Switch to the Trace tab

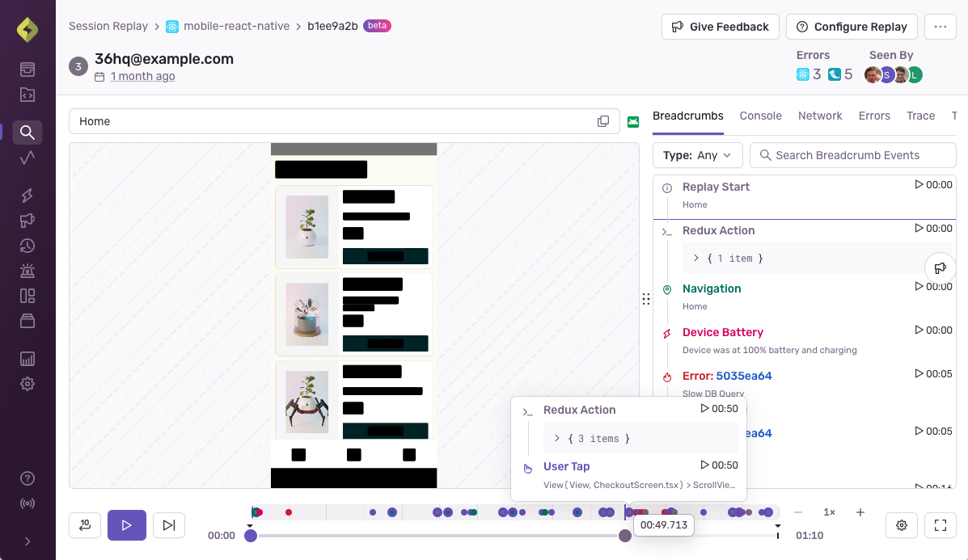pos(920,116)
